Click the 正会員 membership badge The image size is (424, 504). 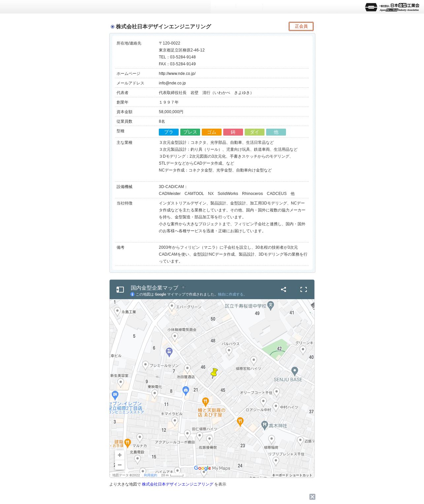[301, 26]
